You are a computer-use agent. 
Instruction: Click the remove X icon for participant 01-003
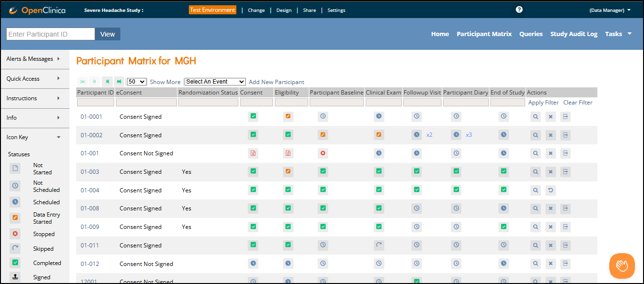pos(550,171)
